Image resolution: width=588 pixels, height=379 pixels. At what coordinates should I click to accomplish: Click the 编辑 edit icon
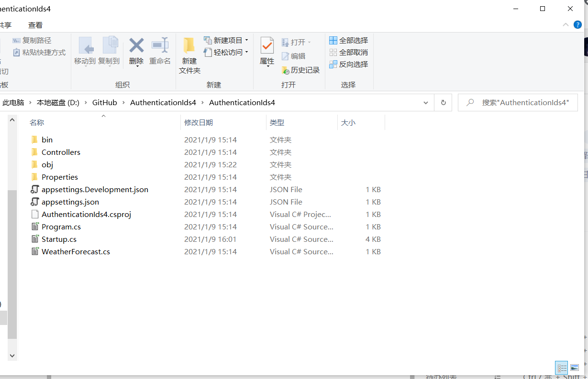(285, 56)
